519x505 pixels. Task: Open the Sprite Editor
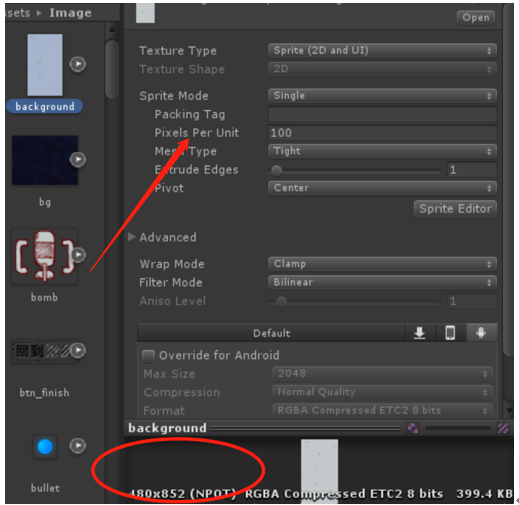click(455, 209)
